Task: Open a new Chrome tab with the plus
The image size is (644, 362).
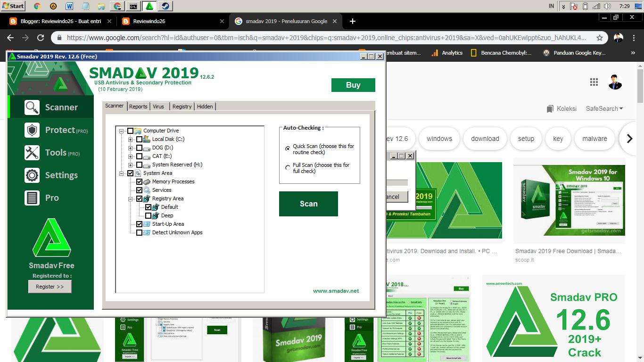Action: click(x=353, y=21)
